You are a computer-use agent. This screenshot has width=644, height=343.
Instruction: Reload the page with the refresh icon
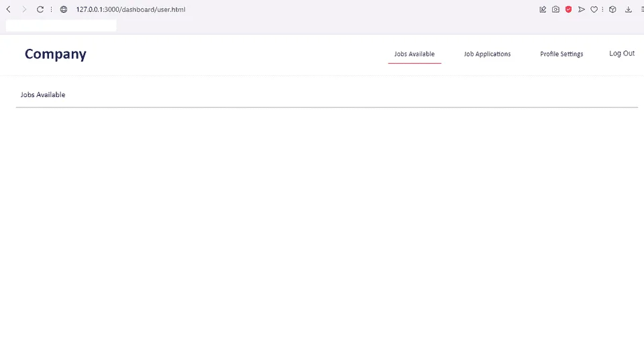pyautogui.click(x=40, y=9)
